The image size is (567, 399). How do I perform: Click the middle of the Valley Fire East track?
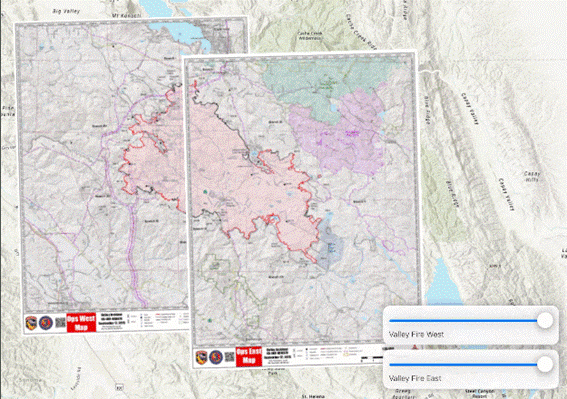click(466, 364)
